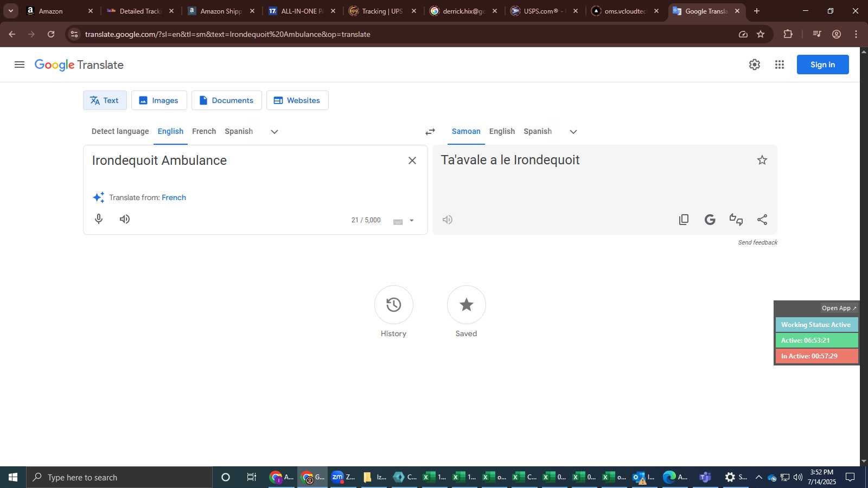Viewport: 868px width, 488px height.
Task: Open a new browser tab
Action: click(757, 11)
